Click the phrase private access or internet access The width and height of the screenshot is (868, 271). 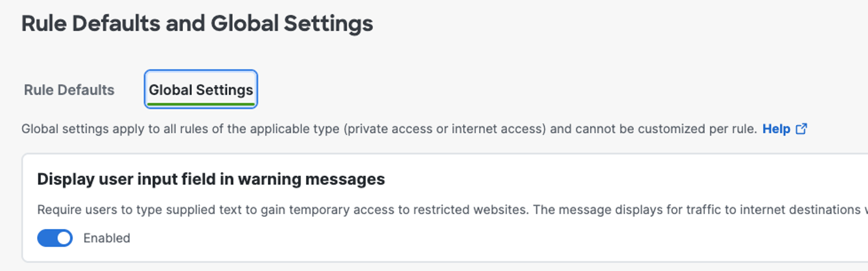[443, 129]
